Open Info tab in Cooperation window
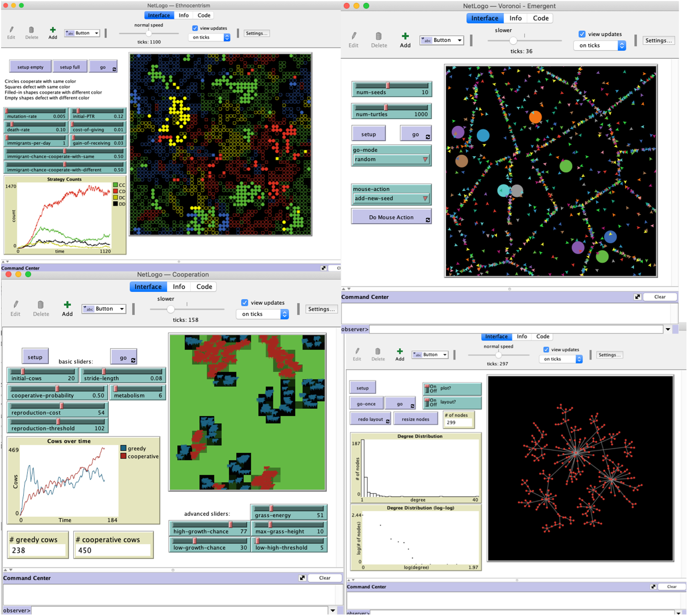688x616 pixels. [179, 287]
